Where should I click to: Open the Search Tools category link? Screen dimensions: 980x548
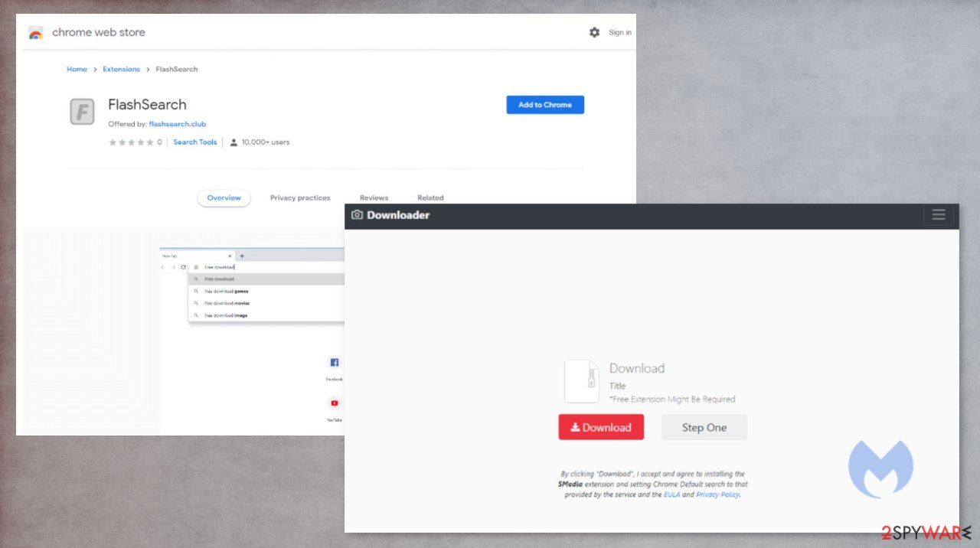click(x=195, y=142)
